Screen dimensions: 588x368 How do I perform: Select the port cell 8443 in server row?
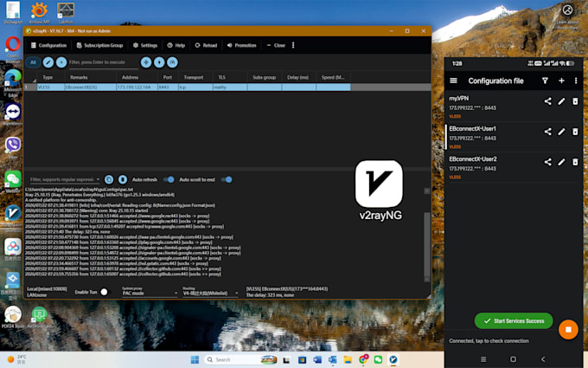(168, 87)
